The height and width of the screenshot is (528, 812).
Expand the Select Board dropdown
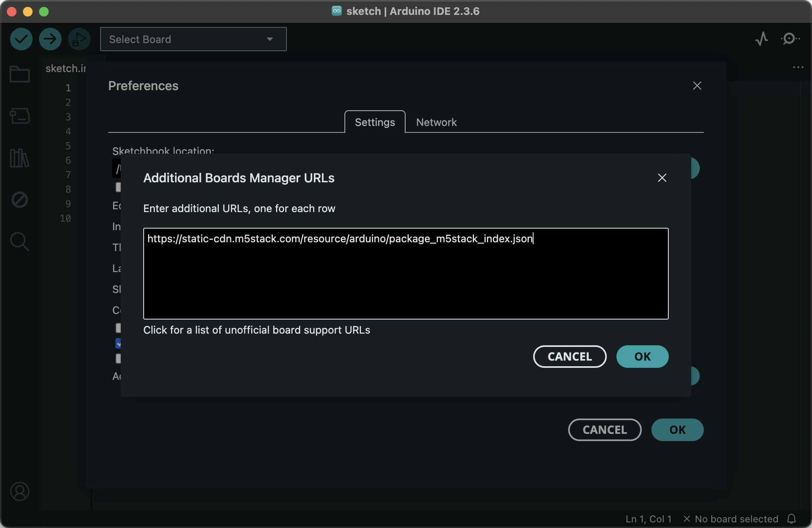193,39
